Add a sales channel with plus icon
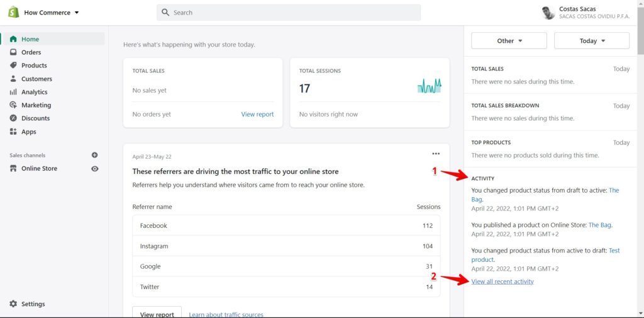This screenshot has height=318, width=644. (94, 155)
